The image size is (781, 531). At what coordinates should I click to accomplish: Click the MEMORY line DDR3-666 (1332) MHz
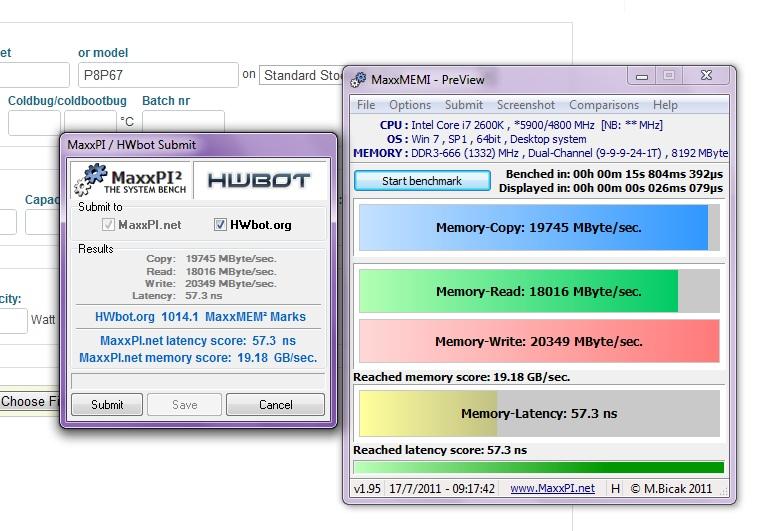tap(540, 153)
